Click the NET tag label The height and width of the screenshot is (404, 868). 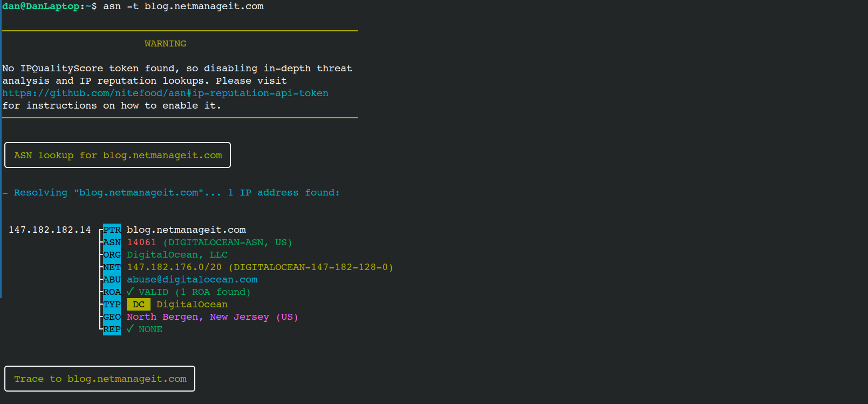coord(112,267)
